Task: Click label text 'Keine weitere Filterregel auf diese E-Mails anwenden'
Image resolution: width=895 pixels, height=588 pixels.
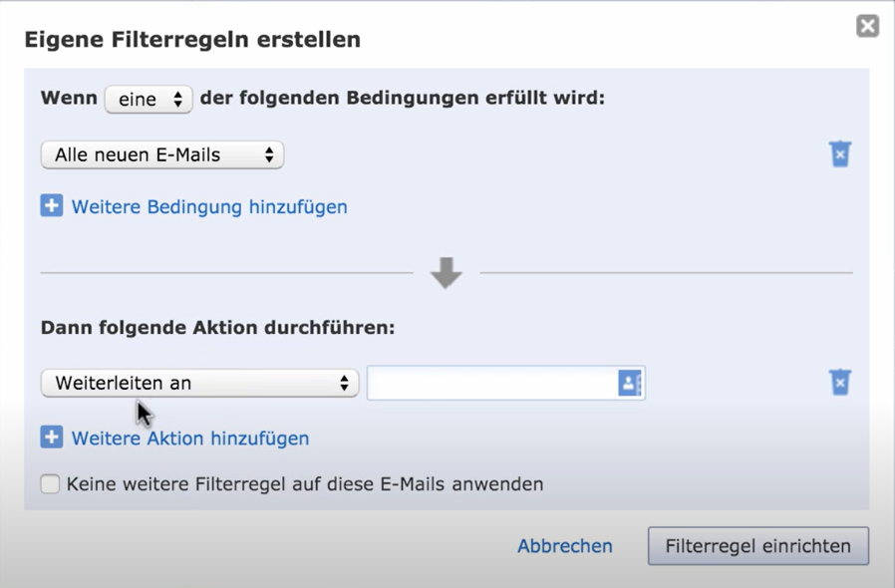Action: [305, 484]
